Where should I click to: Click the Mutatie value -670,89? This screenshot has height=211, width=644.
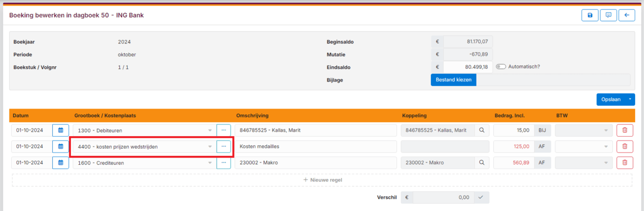(x=468, y=55)
